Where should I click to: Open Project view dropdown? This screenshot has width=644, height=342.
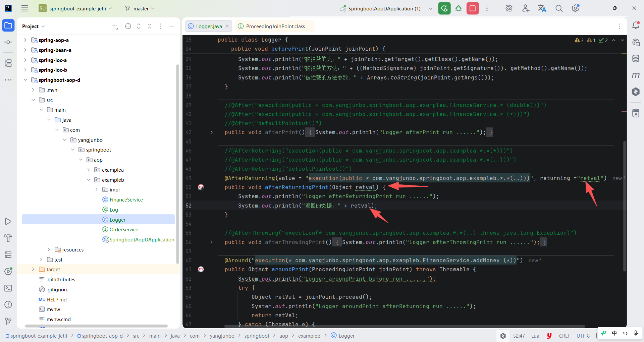(33, 26)
